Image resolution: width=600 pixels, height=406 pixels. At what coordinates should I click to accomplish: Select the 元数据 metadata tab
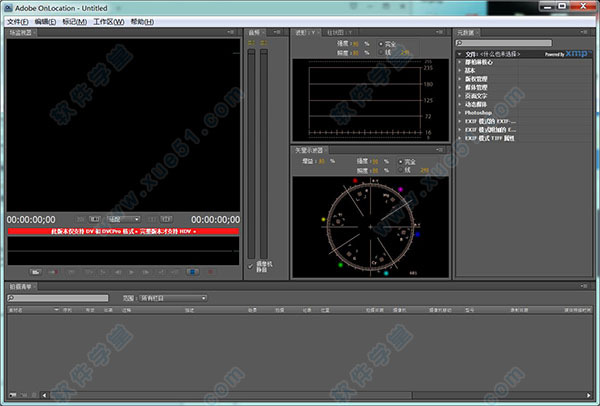pyautogui.click(x=466, y=33)
